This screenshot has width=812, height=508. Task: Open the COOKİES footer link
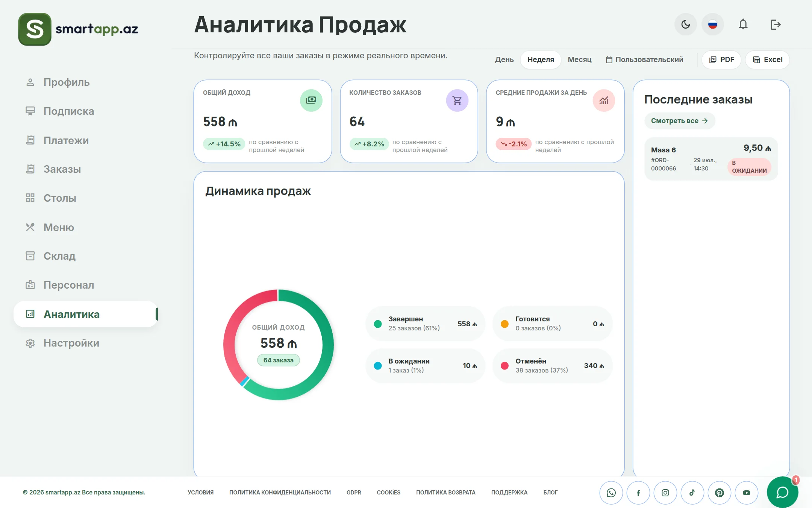point(389,492)
